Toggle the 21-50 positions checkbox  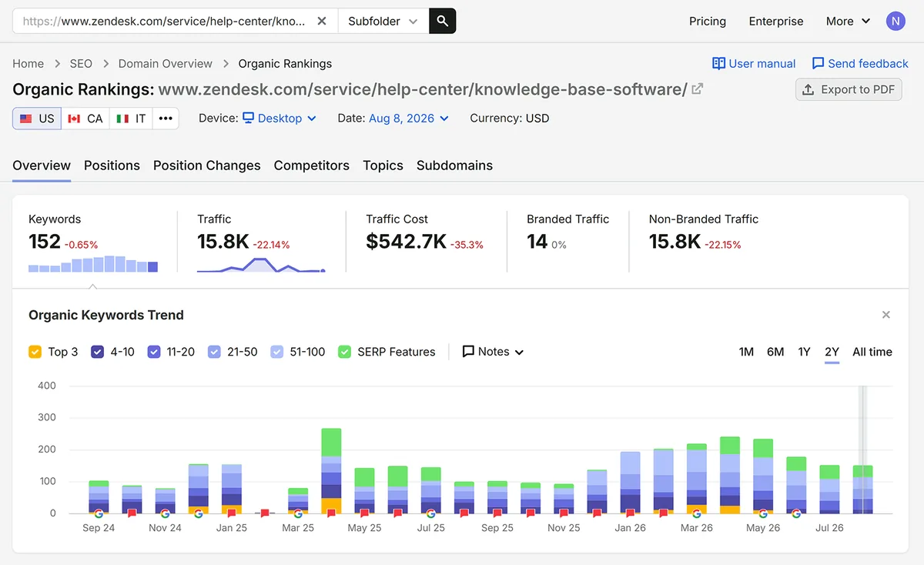[x=215, y=352]
